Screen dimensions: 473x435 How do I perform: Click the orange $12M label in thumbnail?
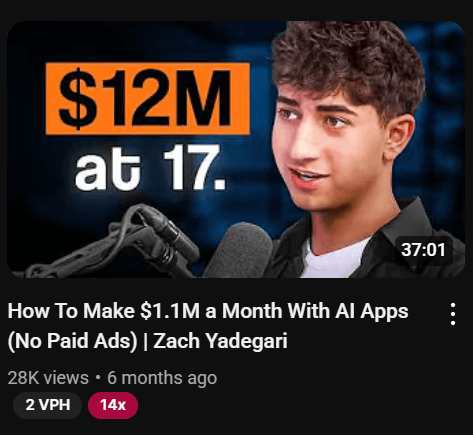click(x=147, y=99)
